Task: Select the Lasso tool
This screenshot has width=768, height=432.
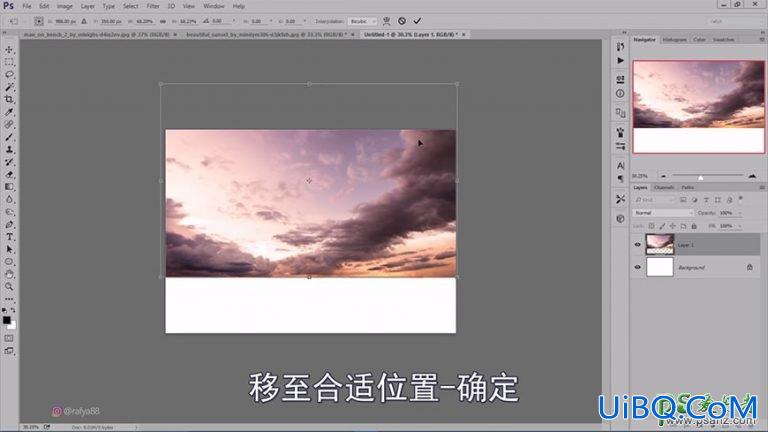Action: (9, 74)
